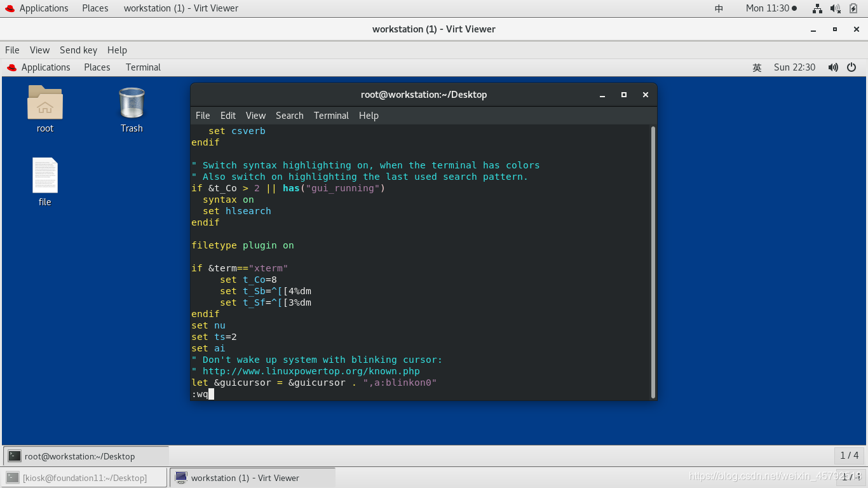Click the line 'if &term=="xterm"'
868x488 pixels.
coord(240,268)
